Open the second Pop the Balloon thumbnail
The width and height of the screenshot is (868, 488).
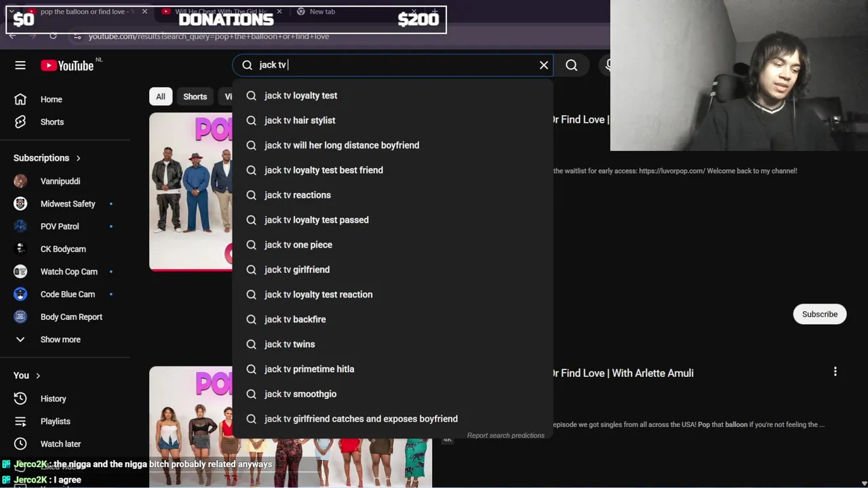(191, 427)
